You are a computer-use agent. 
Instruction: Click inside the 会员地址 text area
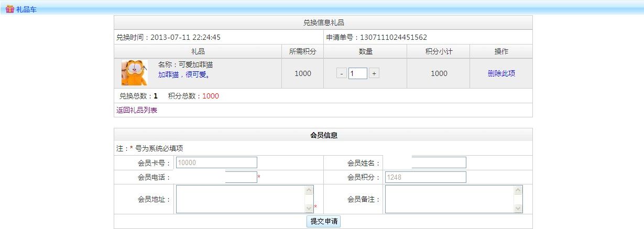tap(240, 199)
